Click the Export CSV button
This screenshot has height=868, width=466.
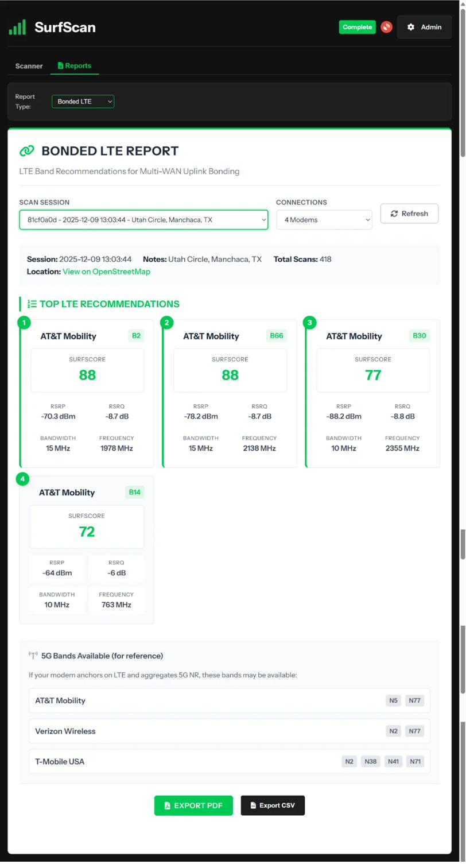pyautogui.click(x=273, y=805)
